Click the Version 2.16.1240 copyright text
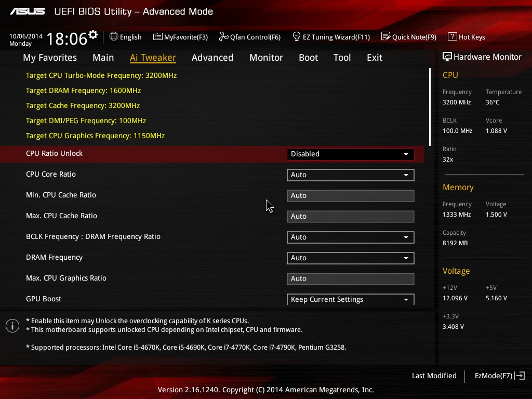Image resolution: width=532 pixels, height=399 pixels. click(x=266, y=390)
